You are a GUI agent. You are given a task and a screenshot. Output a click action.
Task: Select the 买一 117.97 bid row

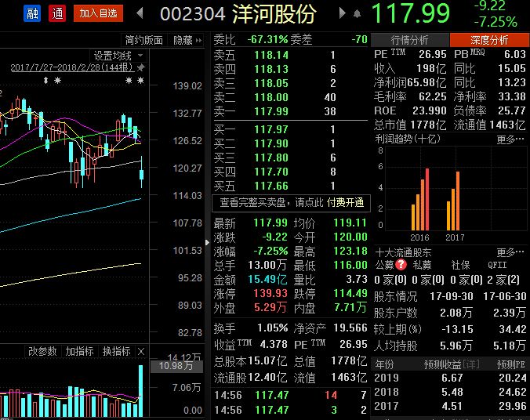291,129
